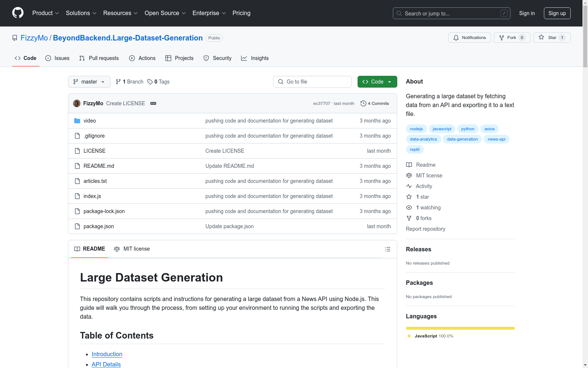This screenshot has height=368, width=588.
Task: Open the Insights tab
Action: [x=255, y=58]
